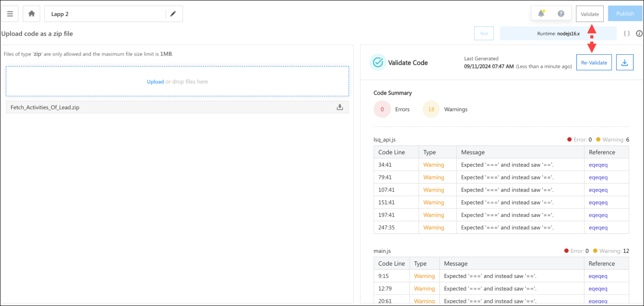This screenshot has height=306, width=644.
Task: Click the main.js file heading
Action: point(382,251)
